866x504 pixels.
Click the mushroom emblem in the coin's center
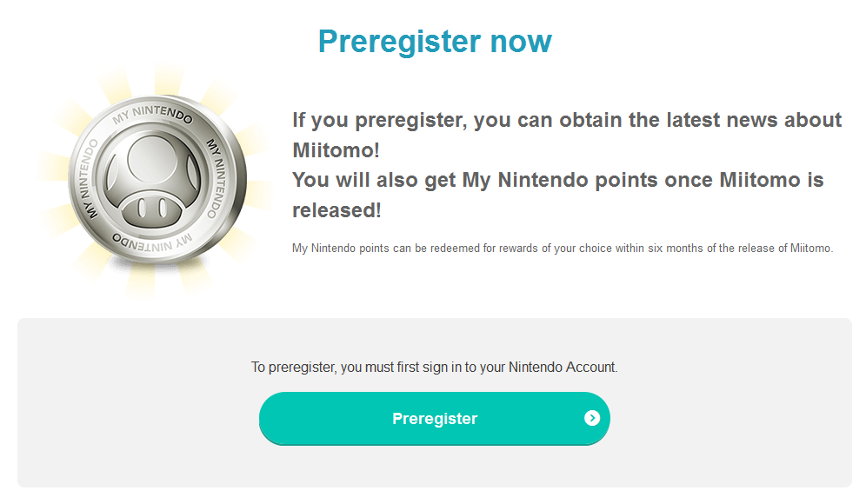click(152, 179)
